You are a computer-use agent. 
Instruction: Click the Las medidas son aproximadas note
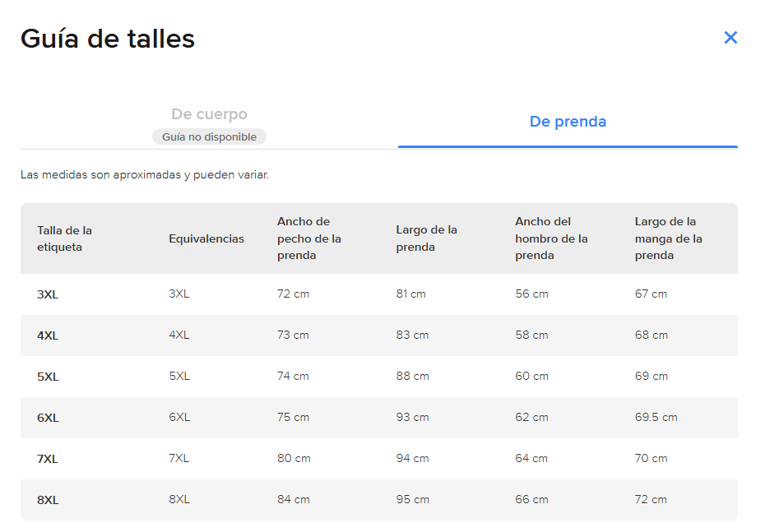pos(145,175)
